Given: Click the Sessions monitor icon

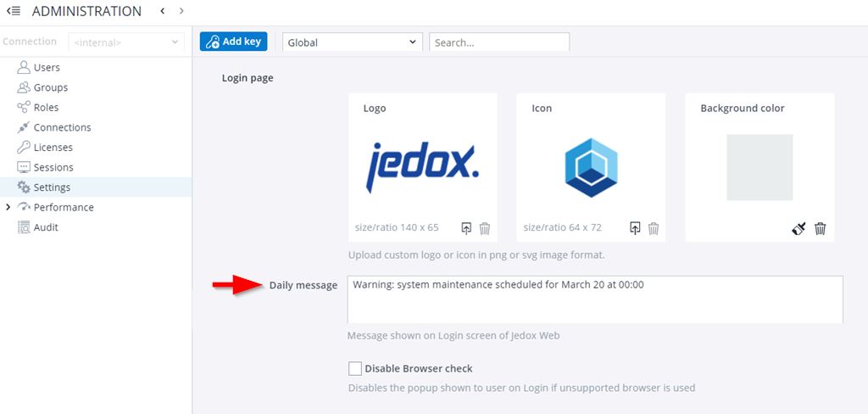Looking at the screenshot, I should pyautogui.click(x=23, y=167).
